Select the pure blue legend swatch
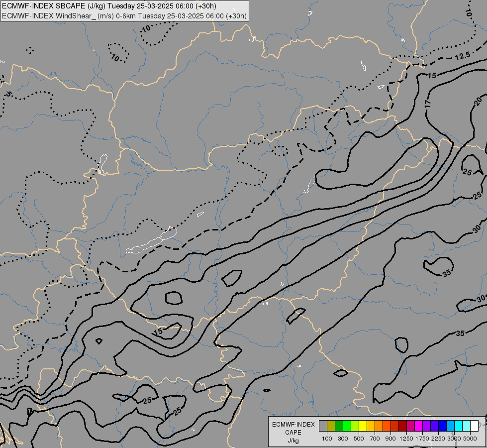Screen dimensions: 487x448 coord(443,426)
